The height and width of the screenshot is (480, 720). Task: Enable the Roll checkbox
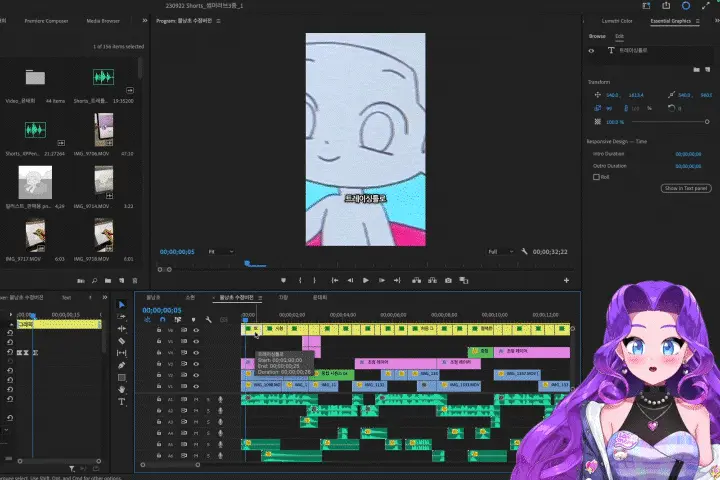pyautogui.click(x=596, y=177)
